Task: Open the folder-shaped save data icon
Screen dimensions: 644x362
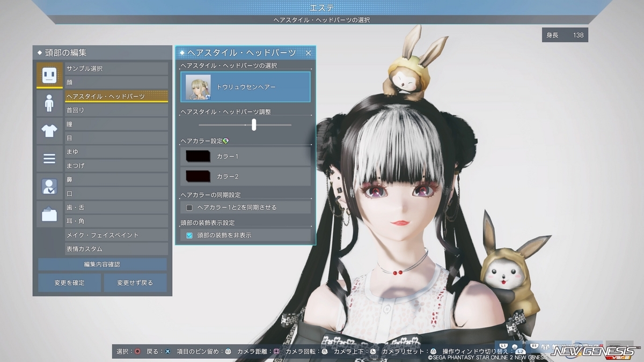Action: coord(49,214)
